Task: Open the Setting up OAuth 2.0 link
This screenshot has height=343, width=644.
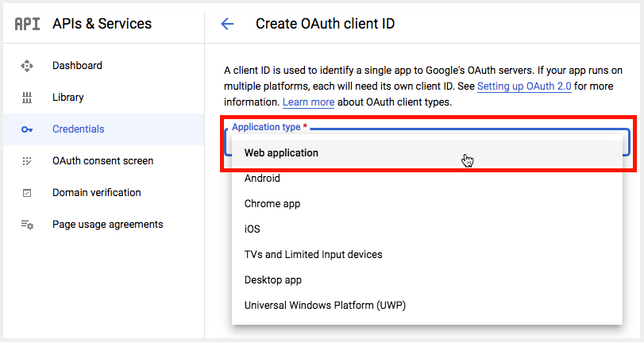Action: coord(524,87)
